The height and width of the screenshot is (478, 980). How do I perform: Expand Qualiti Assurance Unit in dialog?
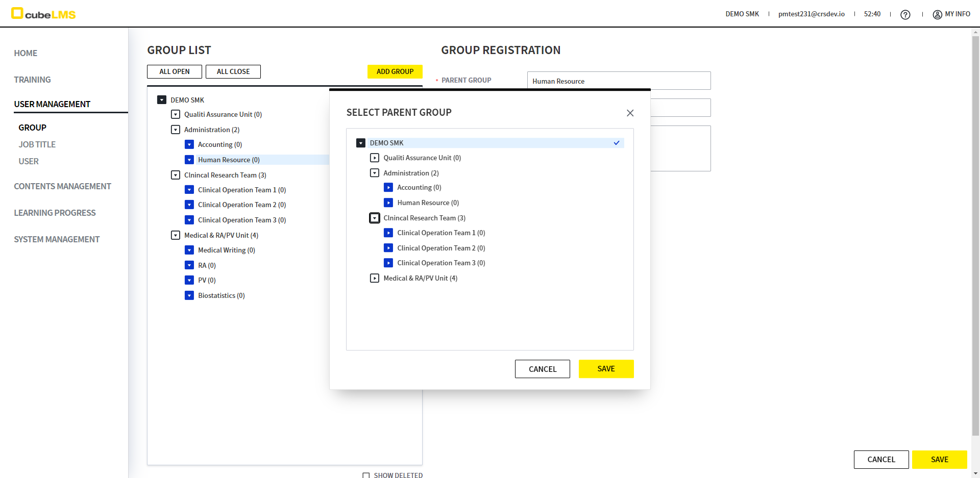click(x=375, y=158)
